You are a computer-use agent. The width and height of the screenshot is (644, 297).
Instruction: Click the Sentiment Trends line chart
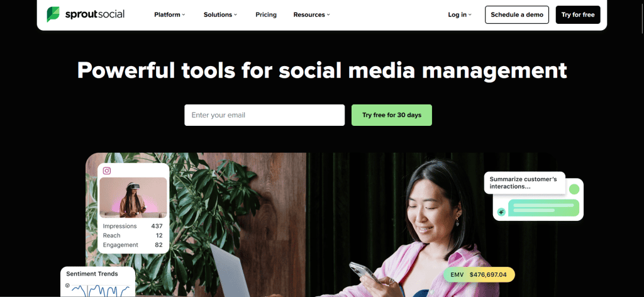point(101,290)
